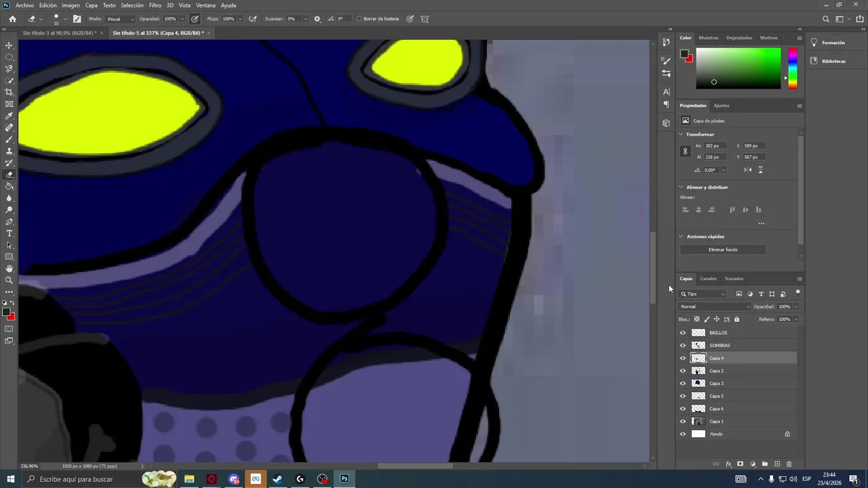868x488 pixels.
Task: Hide the SOMBRAS layer
Action: [683, 346]
